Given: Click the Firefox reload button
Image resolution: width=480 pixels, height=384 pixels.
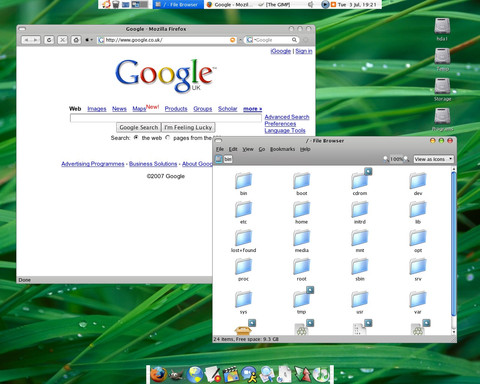Looking at the screenshot, I should [49, 40].
